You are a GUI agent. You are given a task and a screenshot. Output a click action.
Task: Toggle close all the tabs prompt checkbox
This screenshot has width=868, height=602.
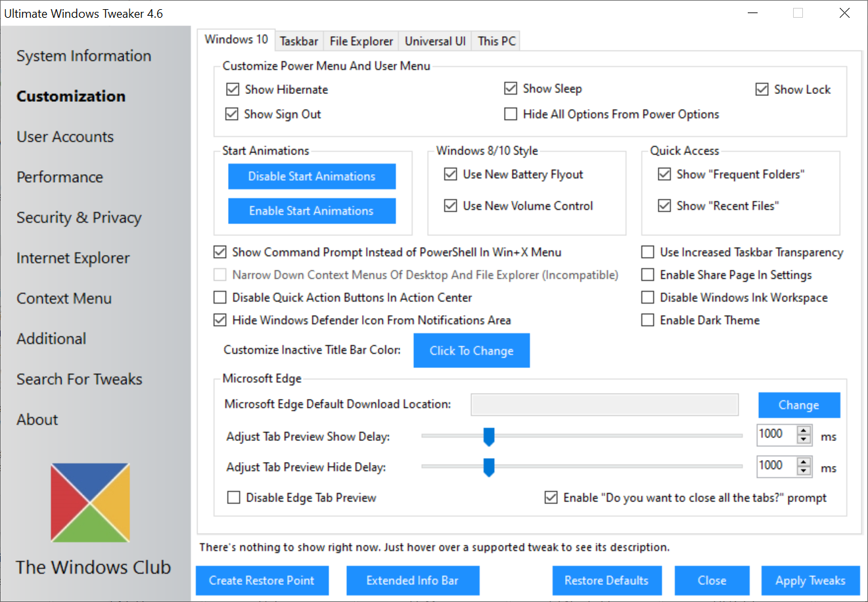[x=551, y=498]
